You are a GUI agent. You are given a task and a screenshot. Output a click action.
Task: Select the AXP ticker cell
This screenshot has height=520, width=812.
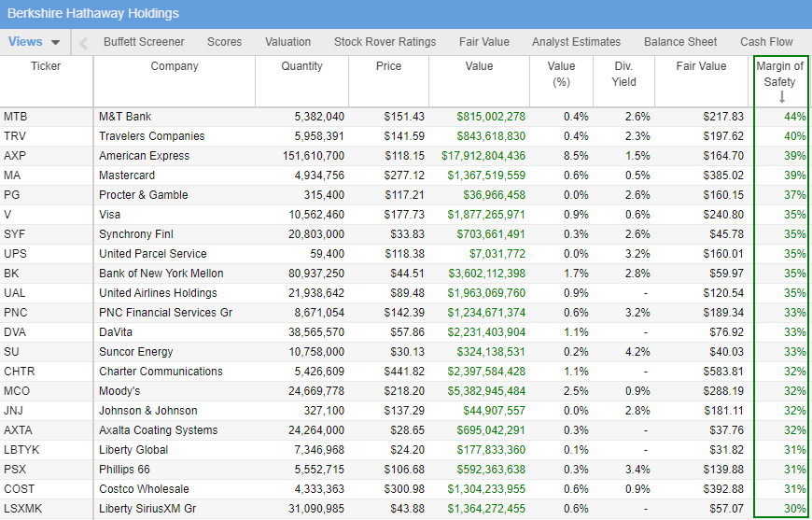point(15,156)
